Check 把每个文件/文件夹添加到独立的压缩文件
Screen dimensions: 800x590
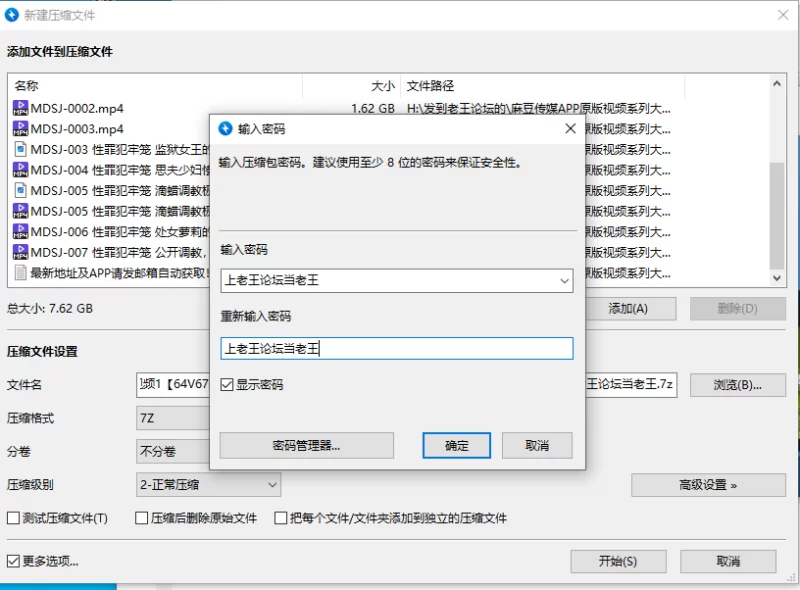281,518
